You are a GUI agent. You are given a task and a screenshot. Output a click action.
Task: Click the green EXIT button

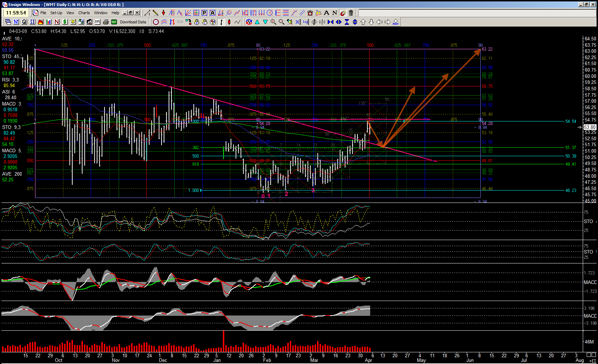(x=114, y=22)
